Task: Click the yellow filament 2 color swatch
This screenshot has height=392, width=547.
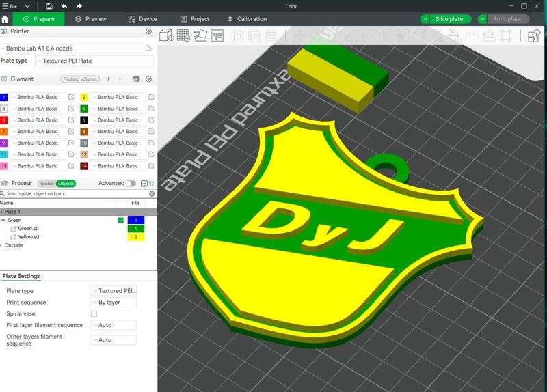Action: (x=83, y=97)
